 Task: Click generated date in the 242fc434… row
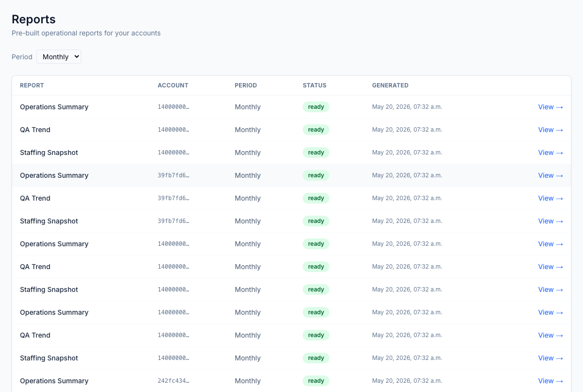pos(407,381)
